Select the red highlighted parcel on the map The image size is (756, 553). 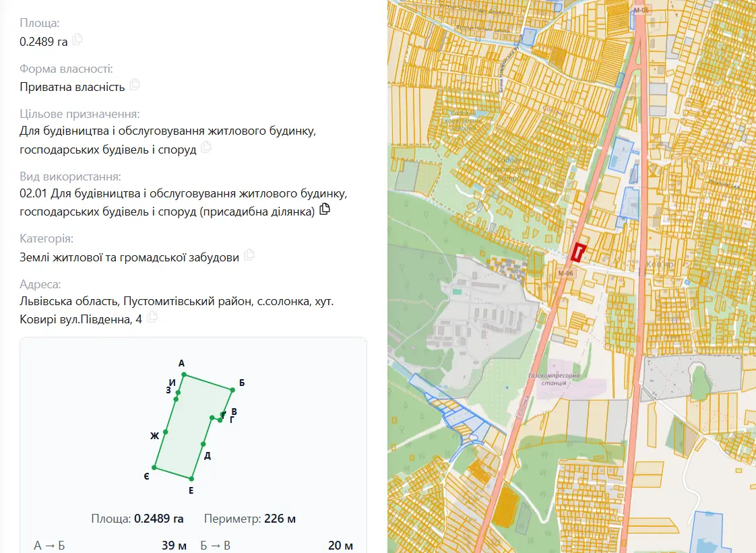coord(578,252)
